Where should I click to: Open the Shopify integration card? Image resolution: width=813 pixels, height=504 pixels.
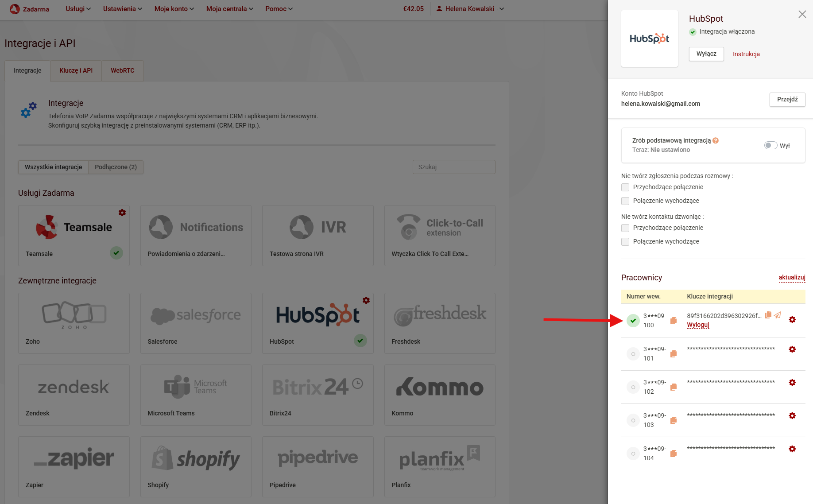(x=196, y=467)
